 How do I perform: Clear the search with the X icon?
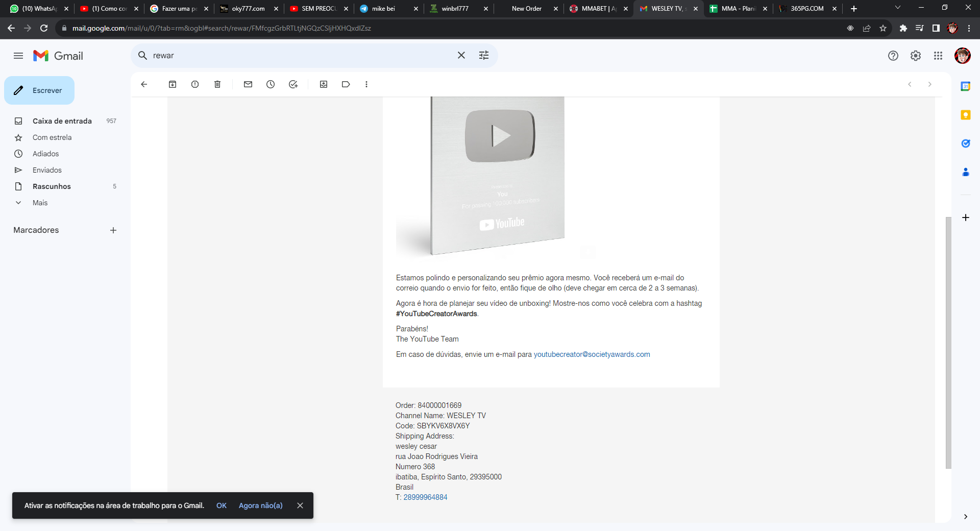(x=461, y=55)
